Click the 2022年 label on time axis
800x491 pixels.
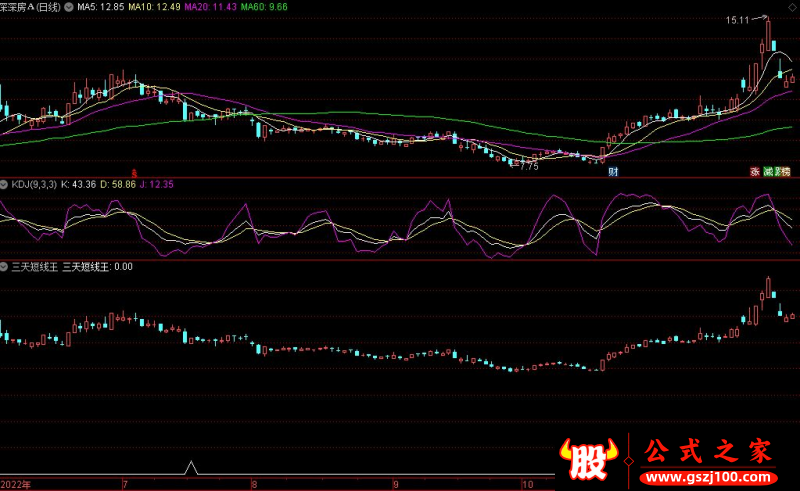point(16,483)
